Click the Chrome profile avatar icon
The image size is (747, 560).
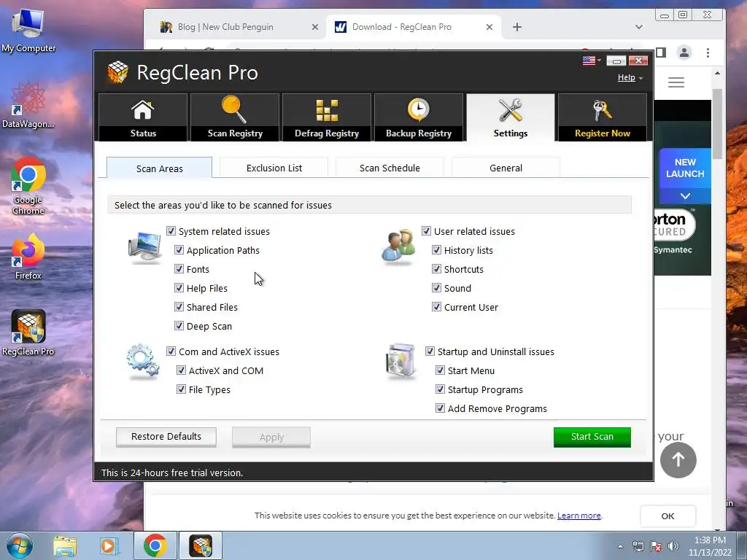[684, 52]
